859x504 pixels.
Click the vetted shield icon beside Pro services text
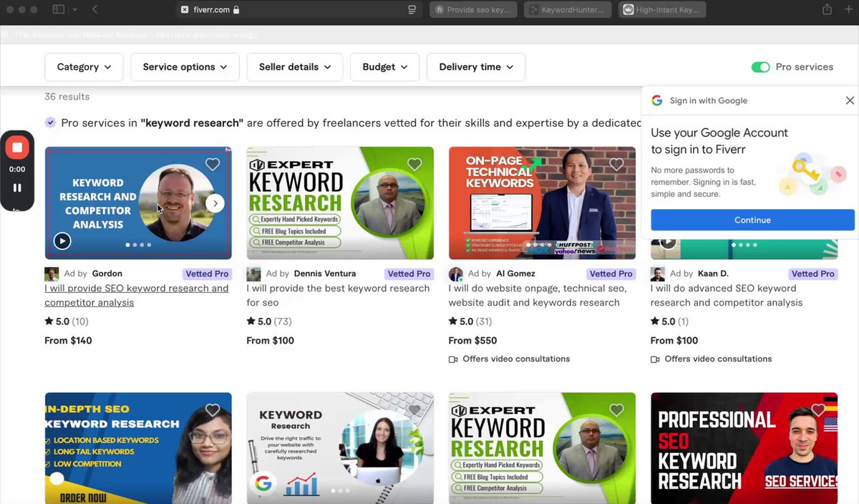[x=50, y=122]
